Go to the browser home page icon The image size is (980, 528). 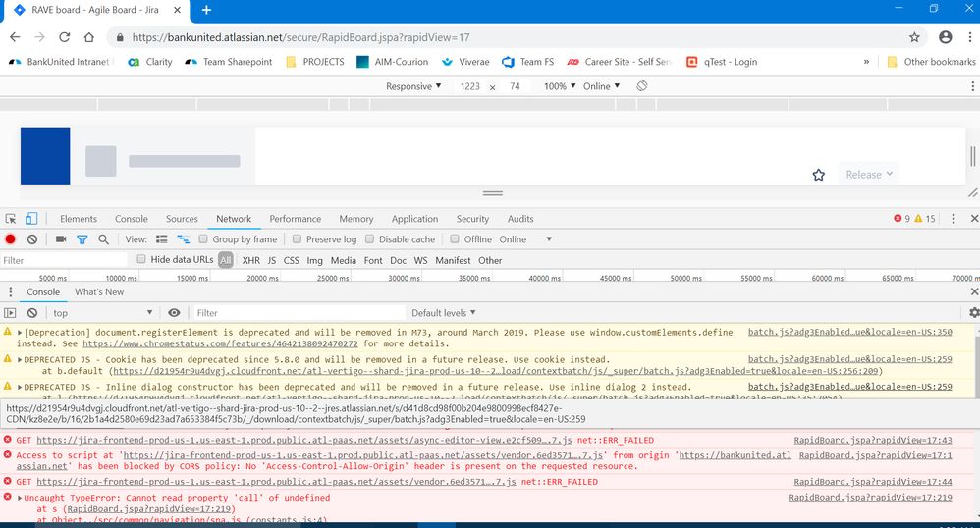point(89,37)
